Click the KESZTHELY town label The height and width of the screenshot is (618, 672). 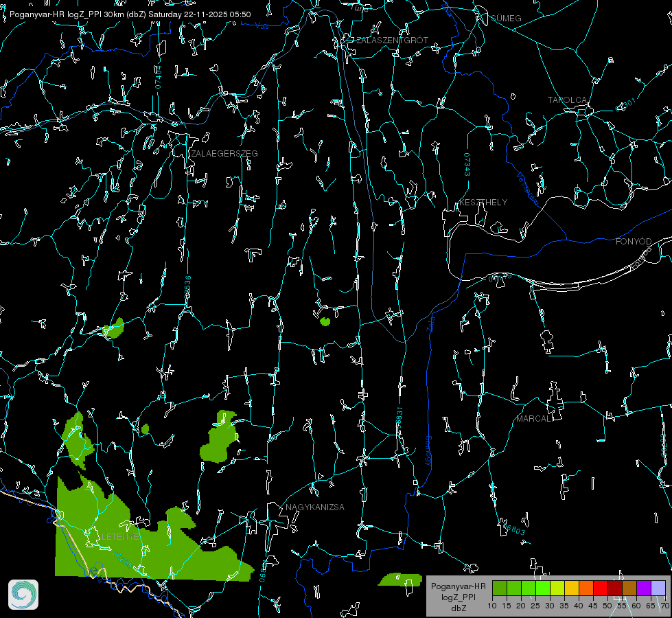[483, 202]
